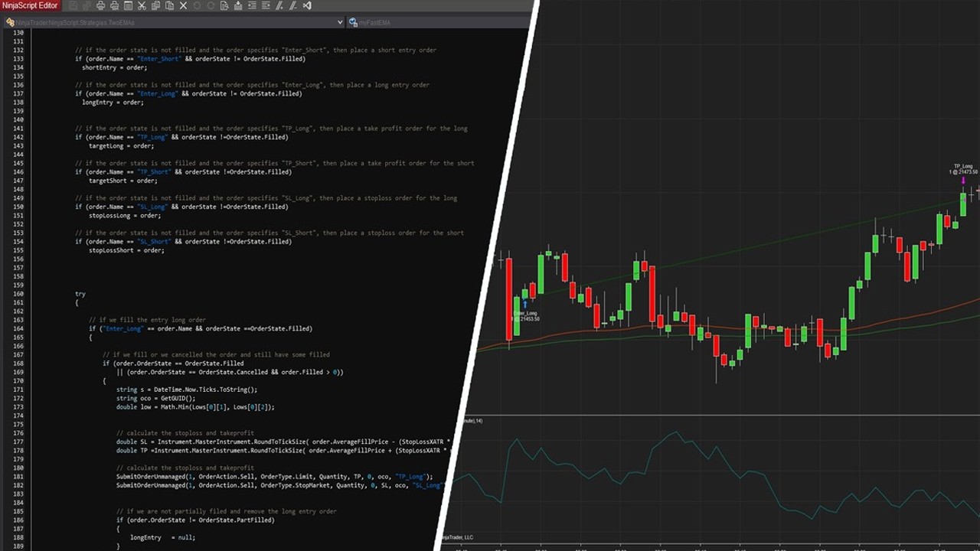Open the script in Visual Studio icon
Viewport: 980px width, 551px height.
pos(307,5)
